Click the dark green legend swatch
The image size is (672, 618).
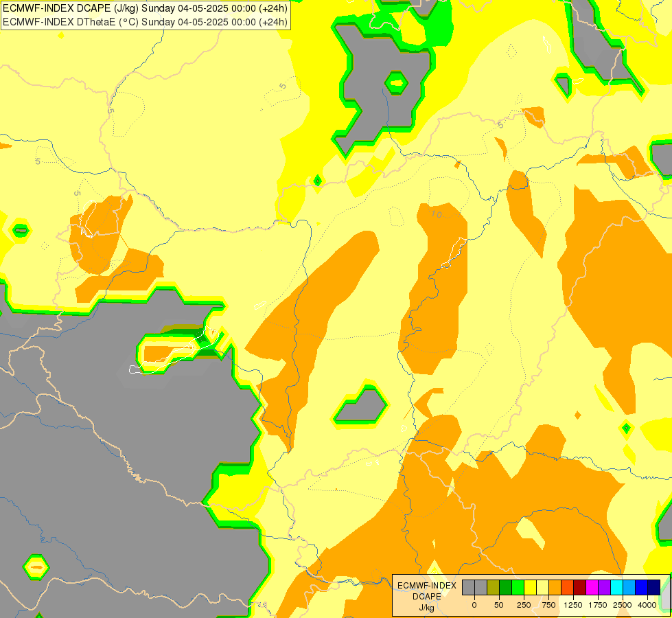pos(506,588)
